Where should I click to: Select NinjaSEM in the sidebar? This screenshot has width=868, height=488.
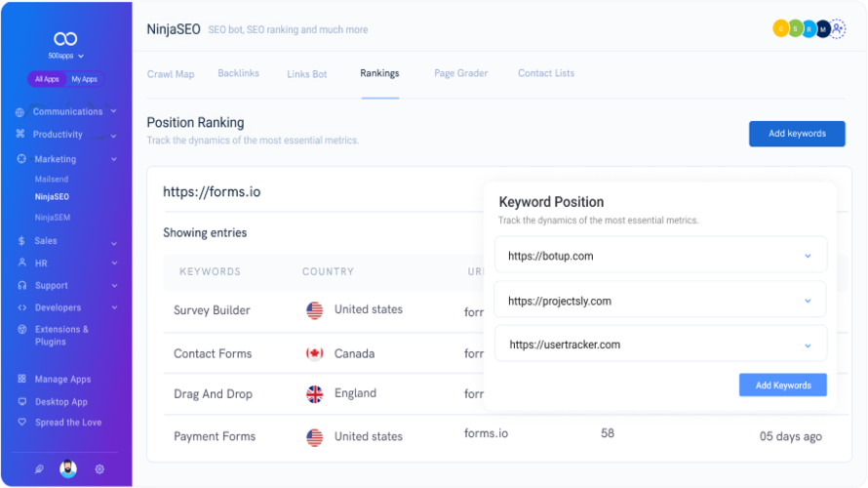coord(53,217)
